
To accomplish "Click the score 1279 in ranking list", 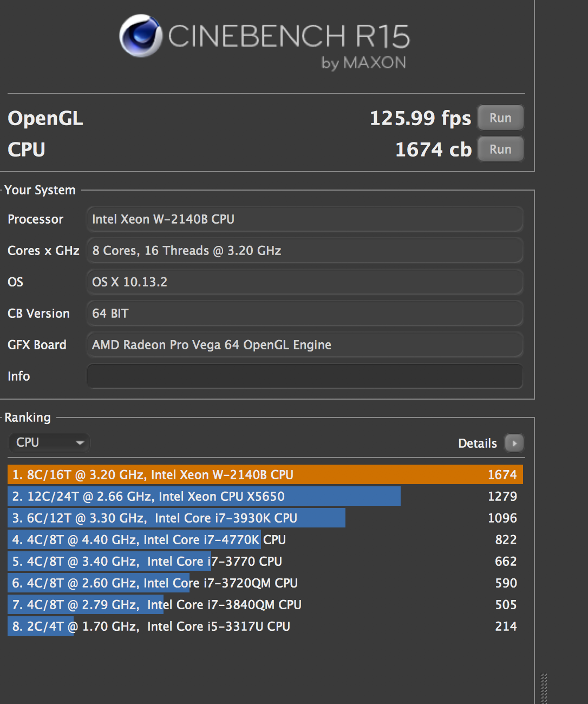I will (502, 497).
